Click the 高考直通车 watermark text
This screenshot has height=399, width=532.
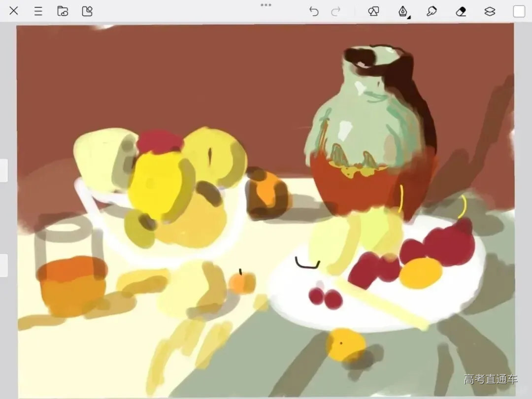491,379
